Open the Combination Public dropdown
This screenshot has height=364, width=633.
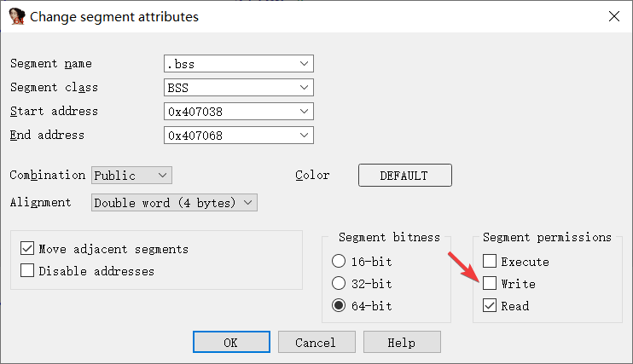click(x=162, y=175)
